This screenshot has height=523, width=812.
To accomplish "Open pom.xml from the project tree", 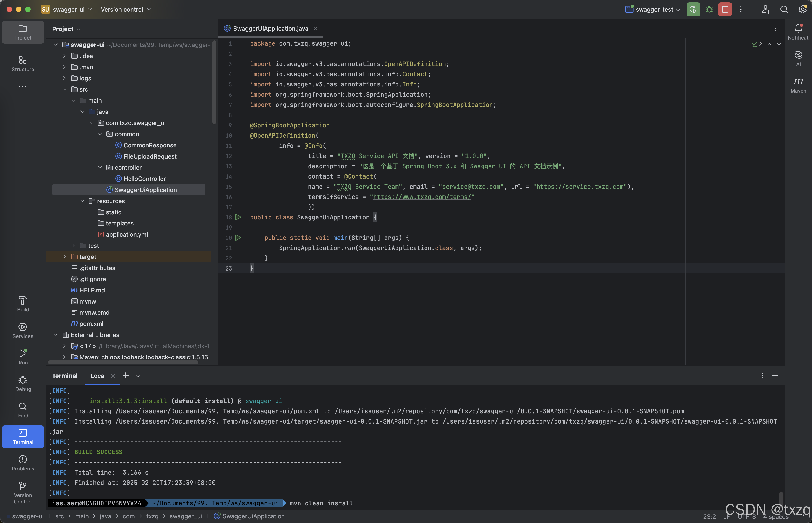I will [x=91, y=324].
